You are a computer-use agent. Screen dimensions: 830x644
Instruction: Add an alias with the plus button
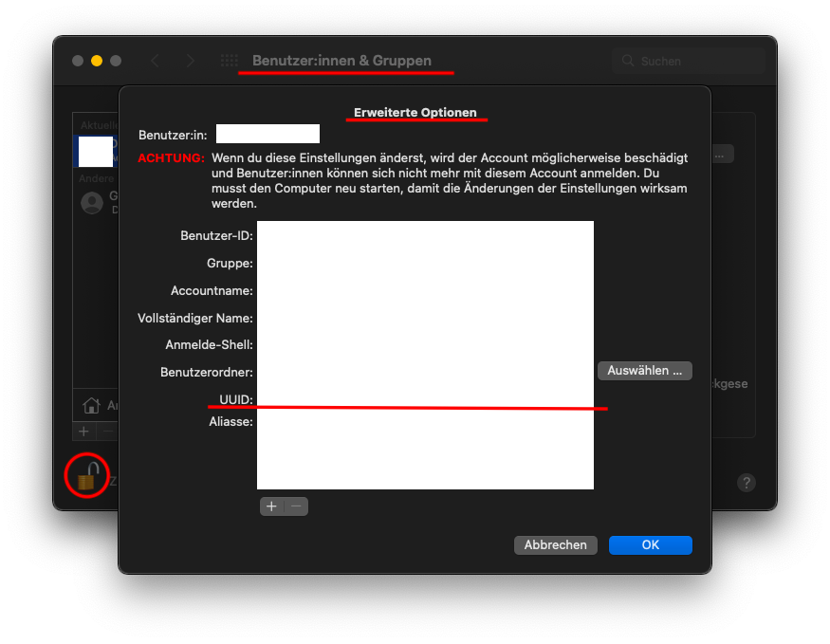click(271, 506)
